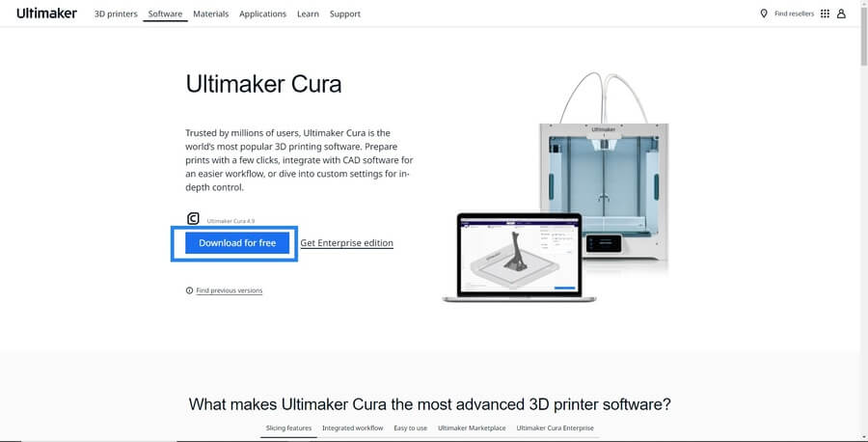Image resolution: width=868 pixels, height=442 pixels.
Task: Click the laptop Cura screenshot image
Action: 519,257
